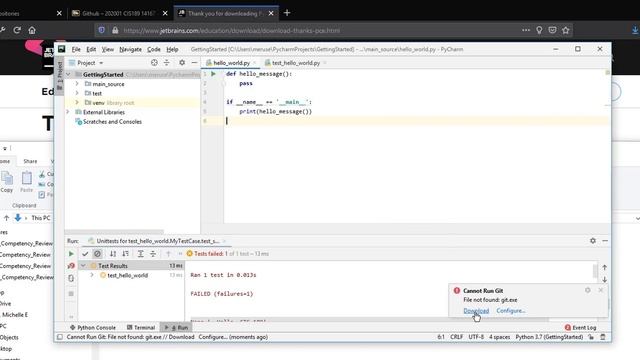
Task: Click the browser home button
Action: [32, 30]
